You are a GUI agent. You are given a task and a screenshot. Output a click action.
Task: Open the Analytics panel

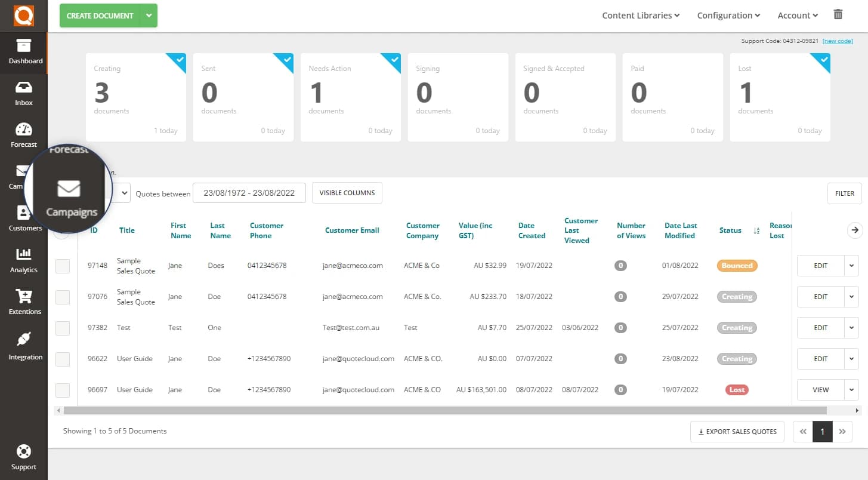coord(24,261)
